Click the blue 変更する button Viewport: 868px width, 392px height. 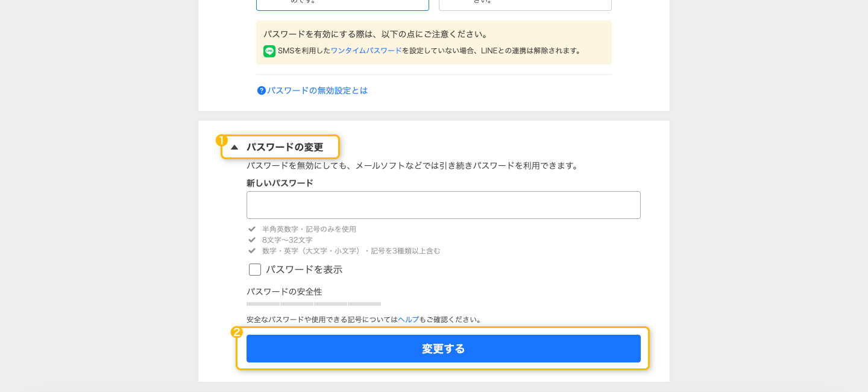tap(444, 349)
